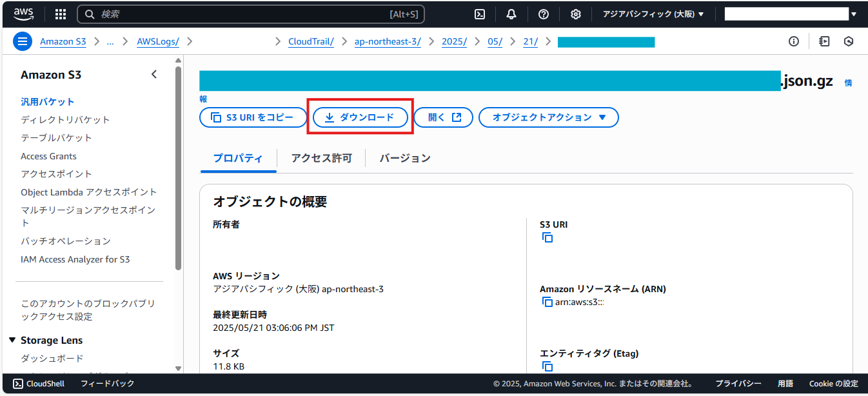Open Cookie の設定 in footer
868x396 pixels.
(834, 384)
